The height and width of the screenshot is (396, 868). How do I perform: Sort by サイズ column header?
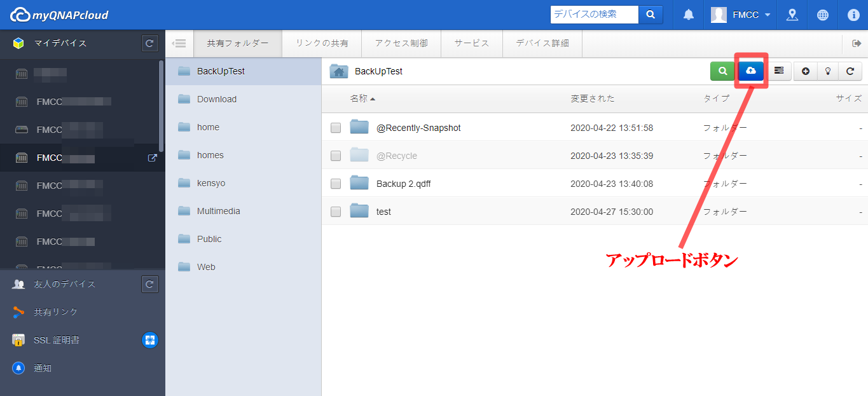pos(849,99)
